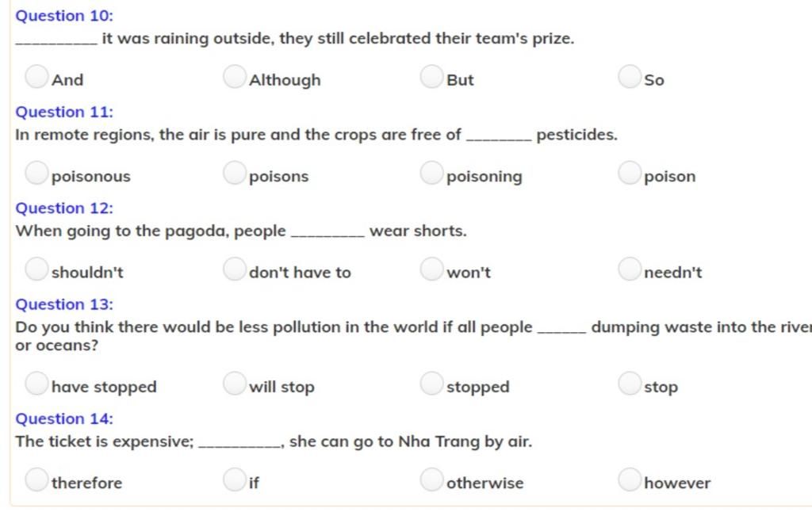This screenshot has height=512, width=812.
Task: Select "poisons" answer in Question 11
Action: (235, 173)
